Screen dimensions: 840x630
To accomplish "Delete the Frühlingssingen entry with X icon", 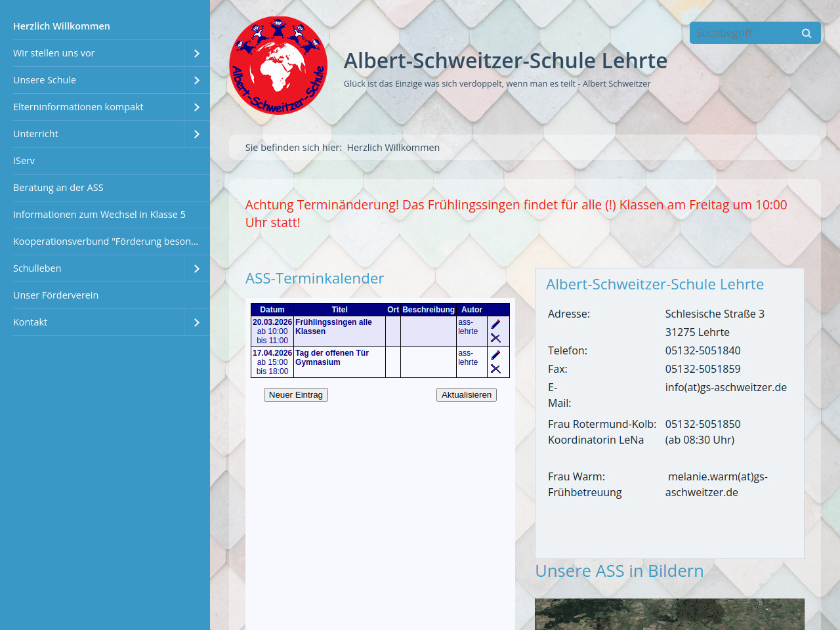I will pyautogui.click(x=495, y=338).
